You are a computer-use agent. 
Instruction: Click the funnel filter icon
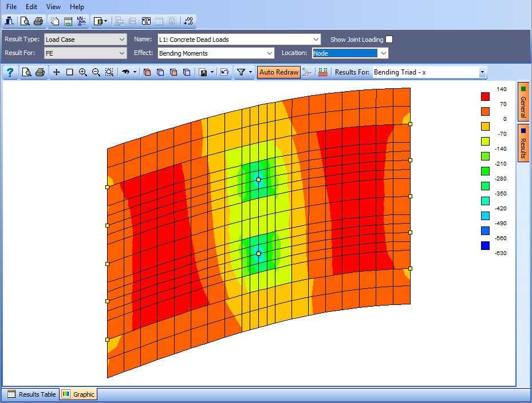241,72
